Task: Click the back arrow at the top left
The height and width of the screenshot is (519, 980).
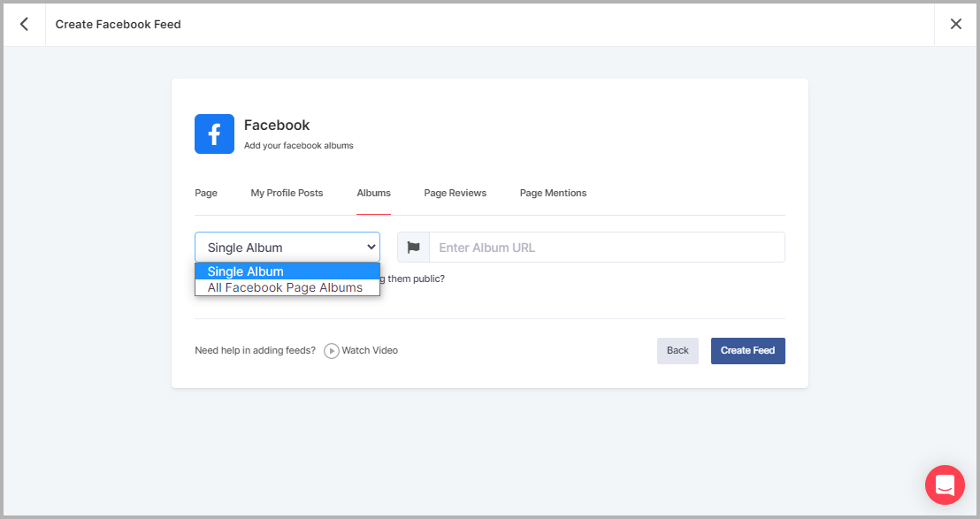Action: (23, 24)
